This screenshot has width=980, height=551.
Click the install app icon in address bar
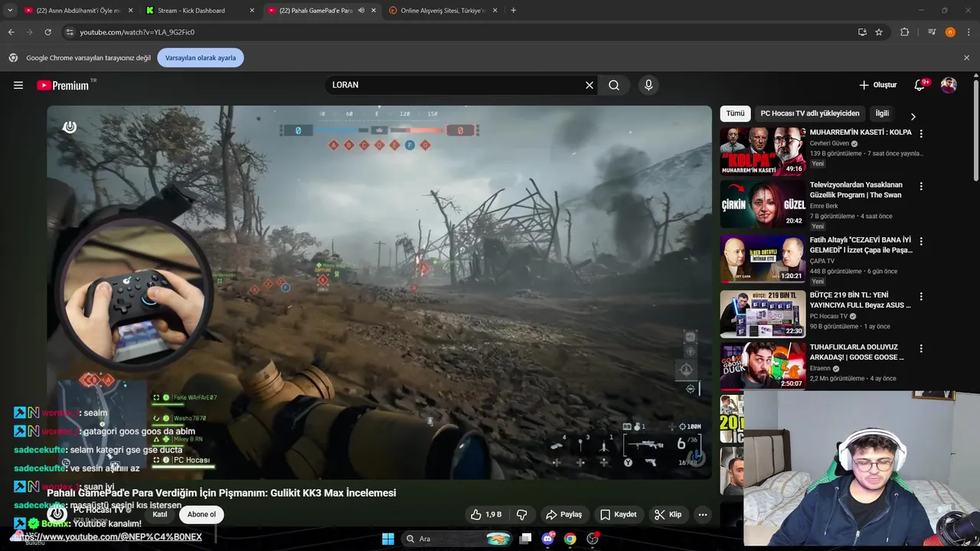(862, 32)
